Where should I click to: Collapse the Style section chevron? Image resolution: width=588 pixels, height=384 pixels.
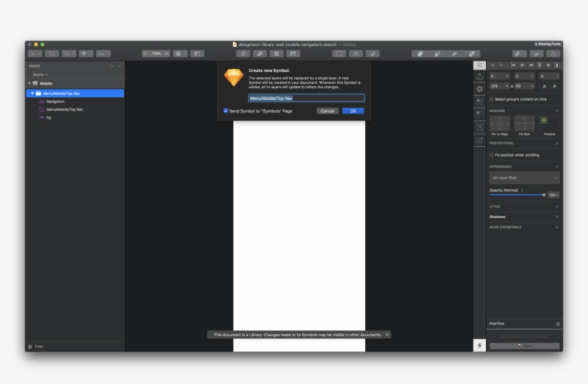click(x=557, y=207)
